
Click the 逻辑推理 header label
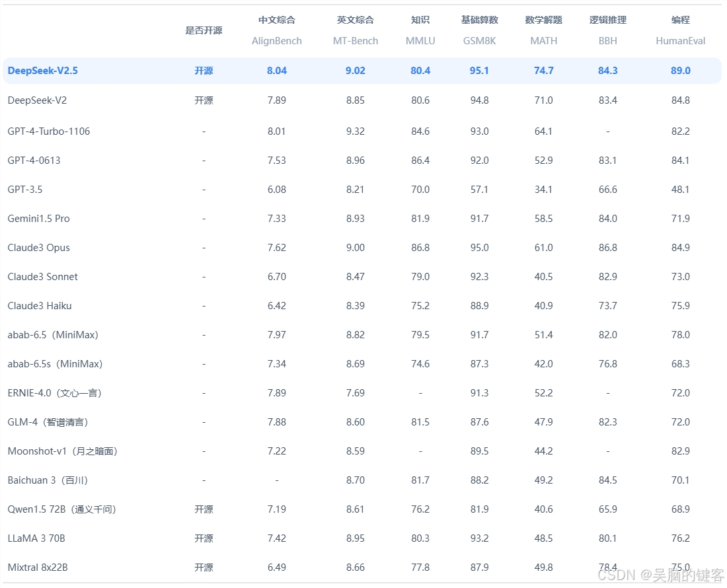[608, 20]
